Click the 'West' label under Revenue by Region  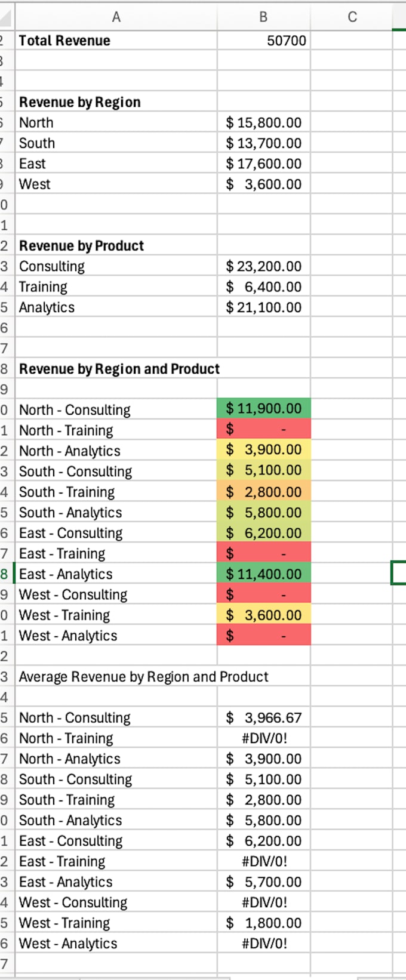(116, 184)
